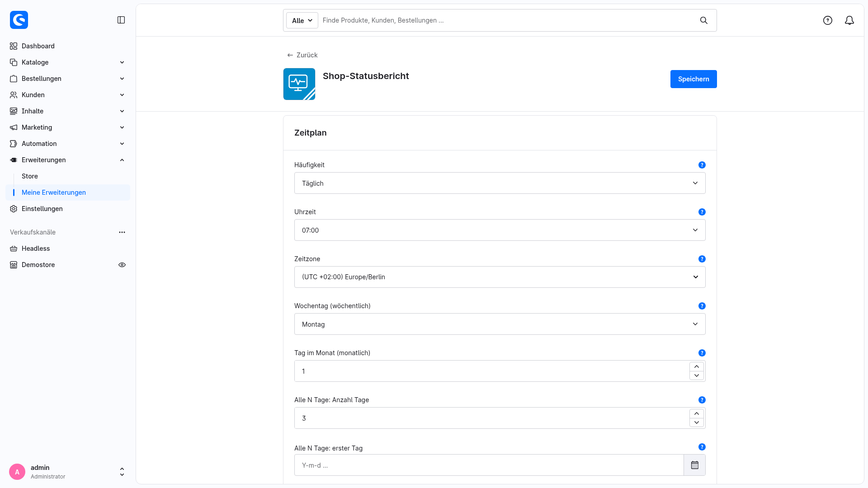Open Einstellungen in sidebar
868x488 pixels.
68,209
